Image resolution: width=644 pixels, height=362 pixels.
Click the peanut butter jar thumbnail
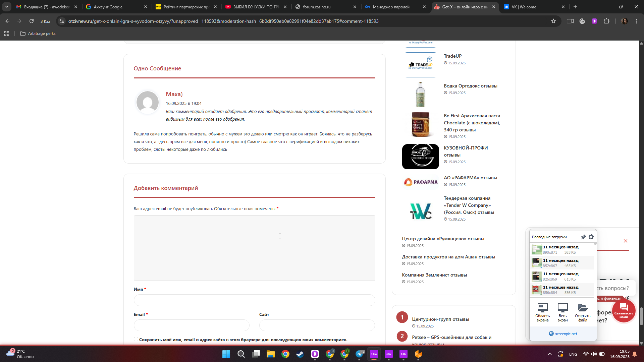click(x=420, y=124)
